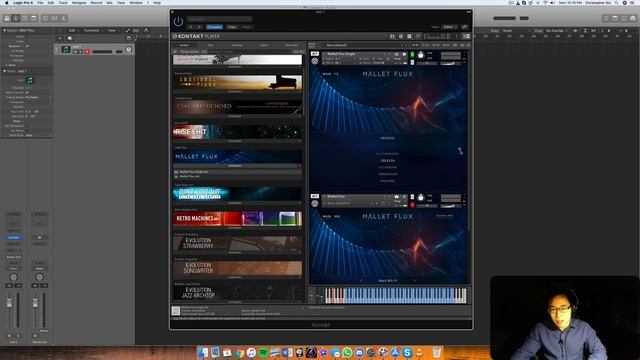
Task: Open Basic Arp 01 preset selector
Action: tap(388, 281)
